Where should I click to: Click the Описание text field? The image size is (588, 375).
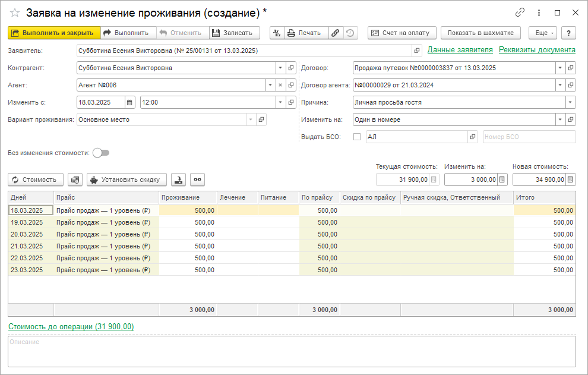[x=291, y=352]
